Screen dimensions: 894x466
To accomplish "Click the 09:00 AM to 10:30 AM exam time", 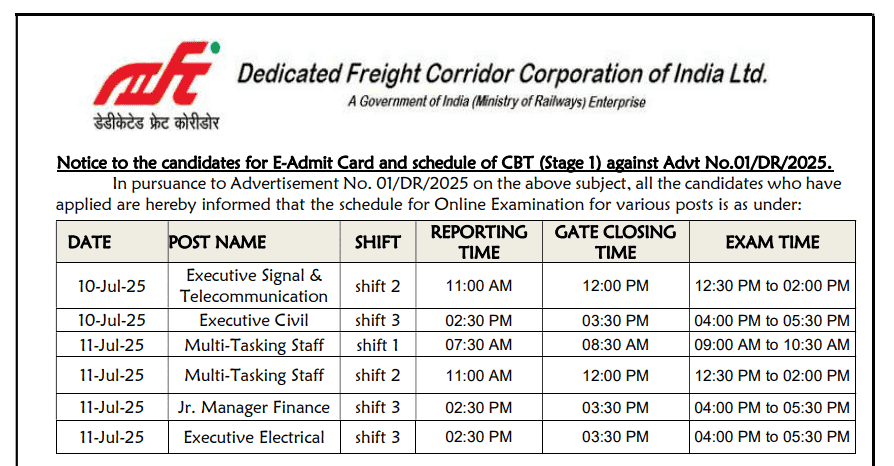I will pyautogui.click(x=772, y=345).
